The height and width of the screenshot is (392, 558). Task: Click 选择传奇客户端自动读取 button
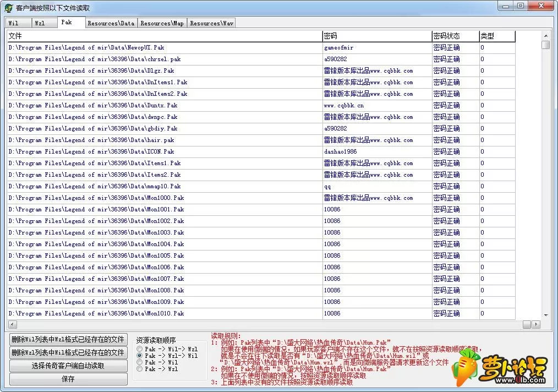pos(68,366)
